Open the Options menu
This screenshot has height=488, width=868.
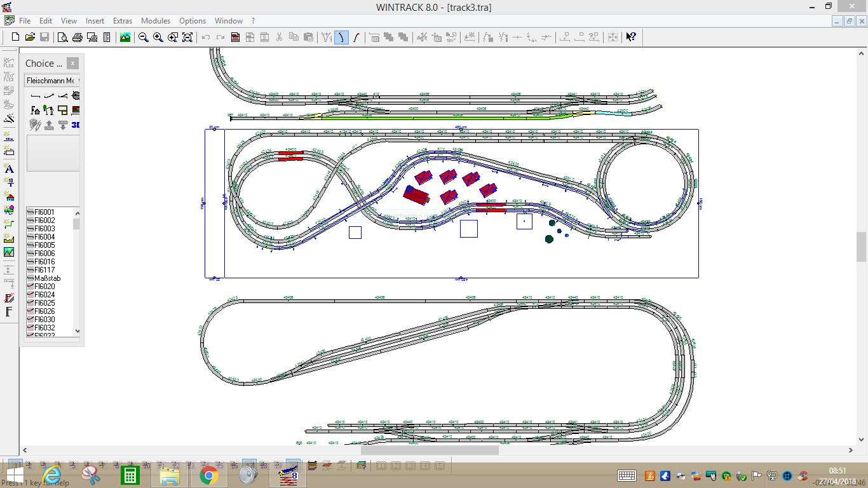pos(193,21)
